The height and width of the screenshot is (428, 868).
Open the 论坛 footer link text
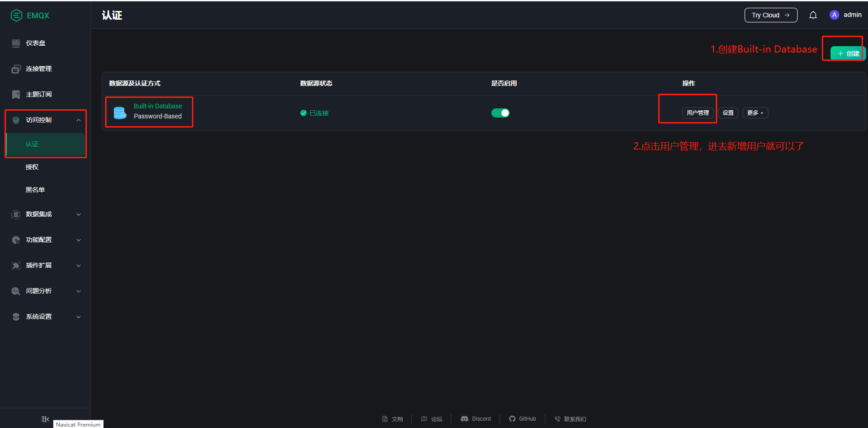437,419
